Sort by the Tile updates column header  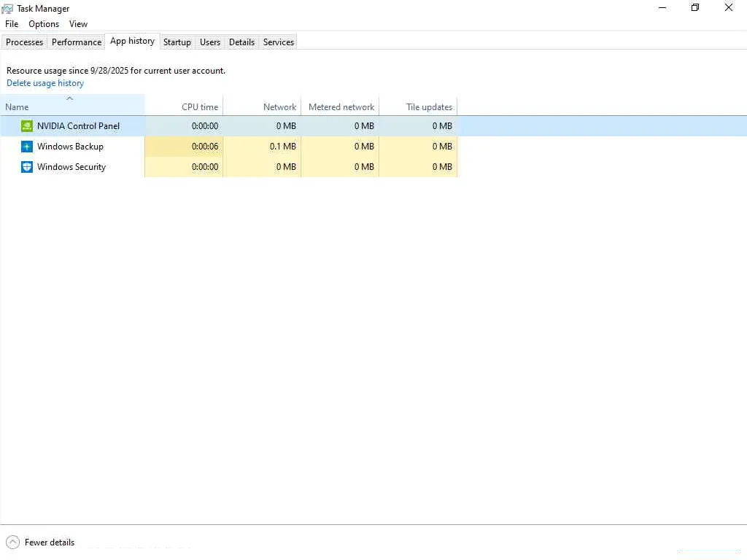[418, 107]
